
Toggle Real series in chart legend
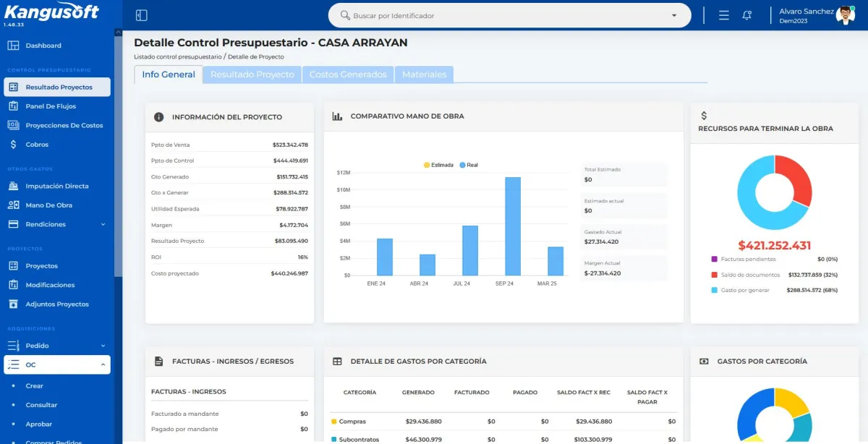[x=468, y=165]
